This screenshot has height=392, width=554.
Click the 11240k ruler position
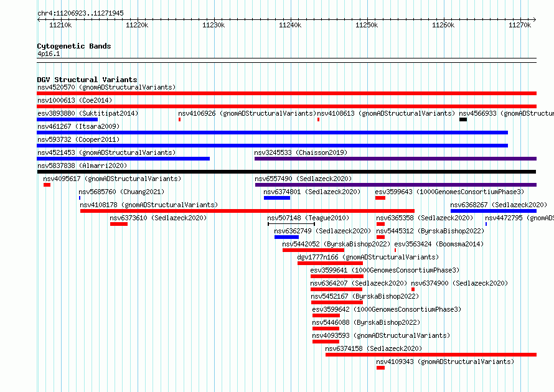click(x=290, y=25)
